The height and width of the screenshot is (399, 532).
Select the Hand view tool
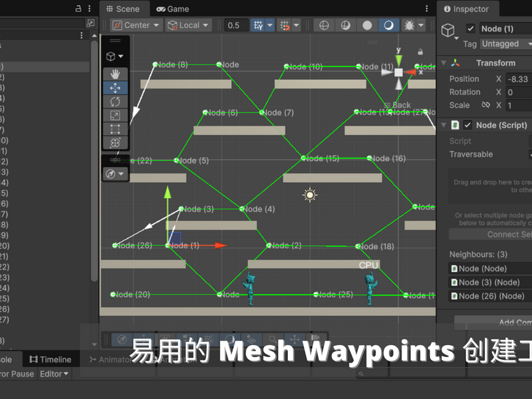click(115, 74)
